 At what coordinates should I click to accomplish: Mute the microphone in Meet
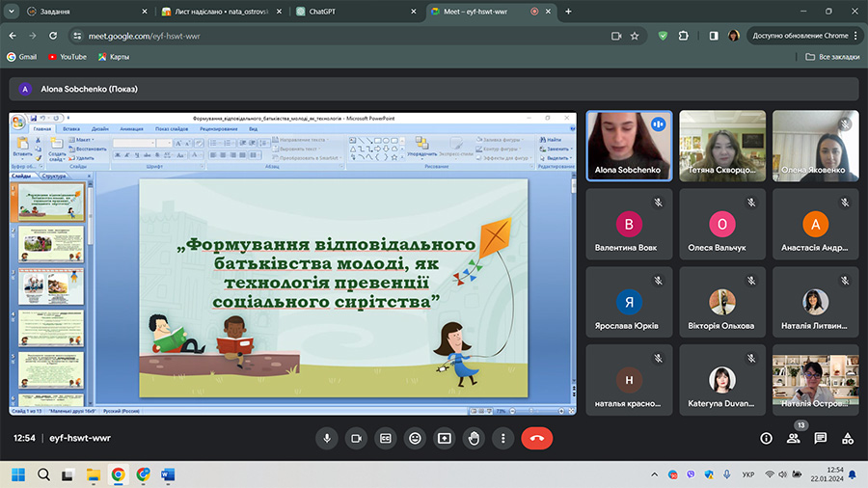[327, 438]
